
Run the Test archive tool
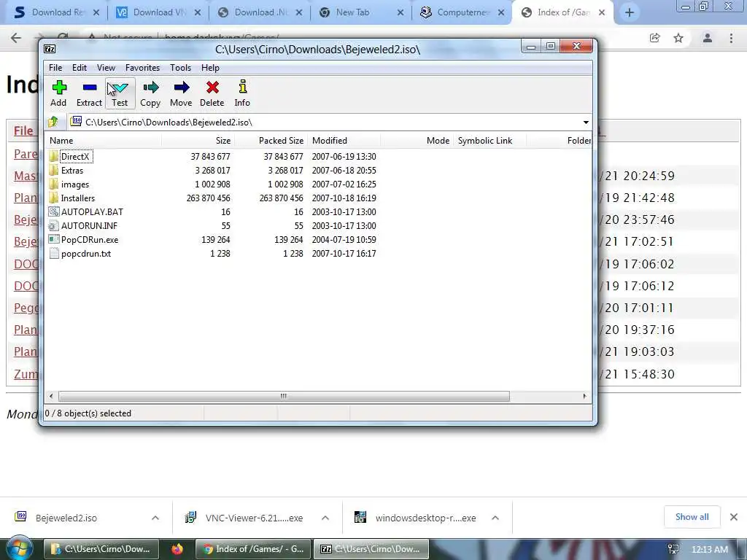coord(120,93)
